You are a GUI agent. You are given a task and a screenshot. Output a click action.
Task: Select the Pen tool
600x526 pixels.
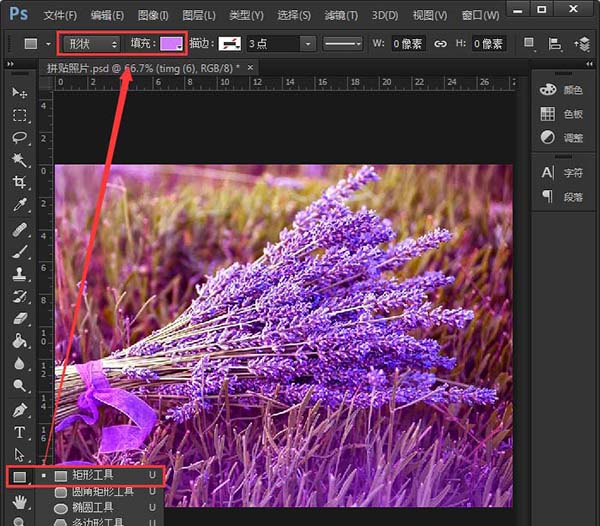[19, 410]
